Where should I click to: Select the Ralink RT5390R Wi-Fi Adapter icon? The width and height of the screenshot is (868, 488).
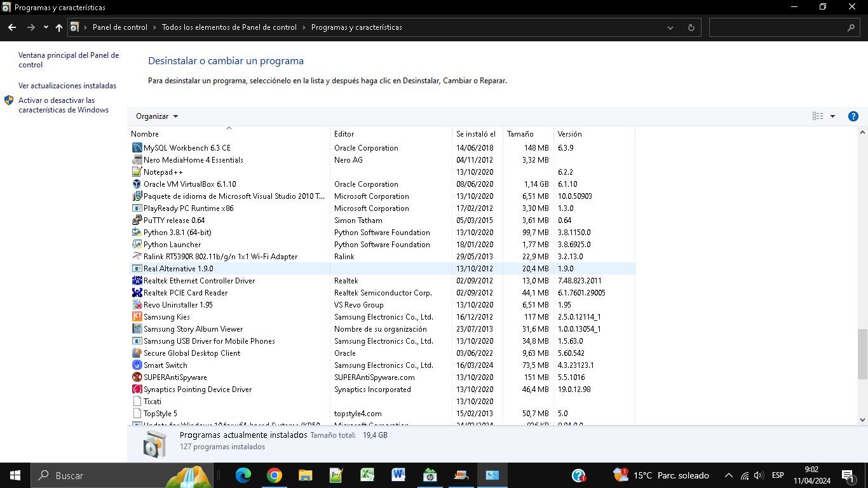coord(137,257)
